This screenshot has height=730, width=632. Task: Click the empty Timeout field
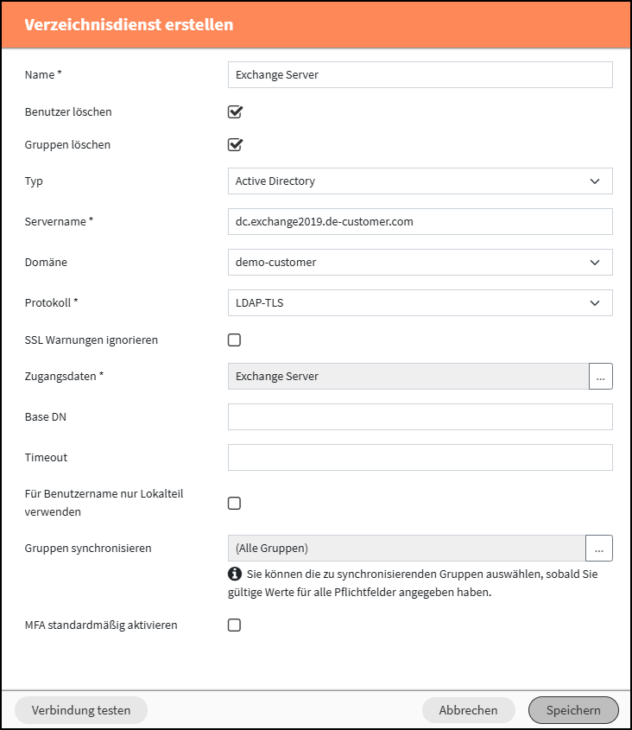[420, 457]
